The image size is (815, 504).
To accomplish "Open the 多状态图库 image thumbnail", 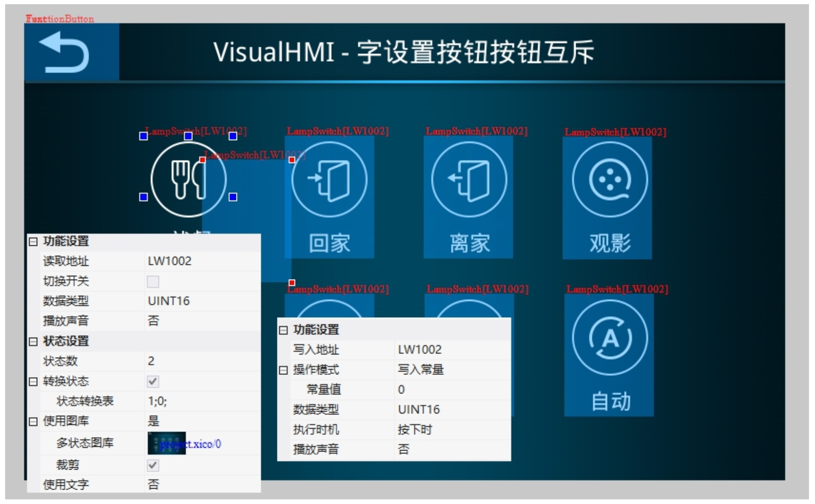I will [166, 443].
